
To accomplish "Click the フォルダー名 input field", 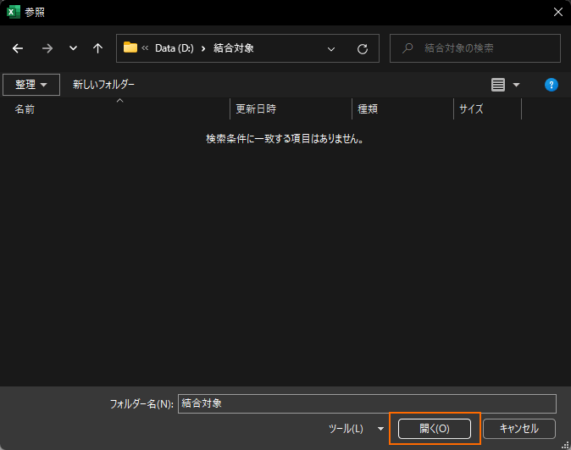I will click(367, 404).
